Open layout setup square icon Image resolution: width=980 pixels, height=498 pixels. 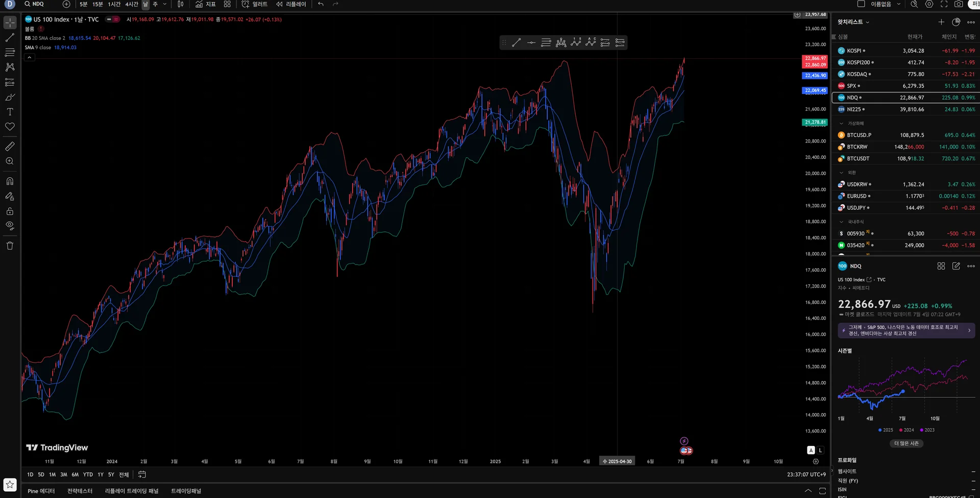coord(861,4)
